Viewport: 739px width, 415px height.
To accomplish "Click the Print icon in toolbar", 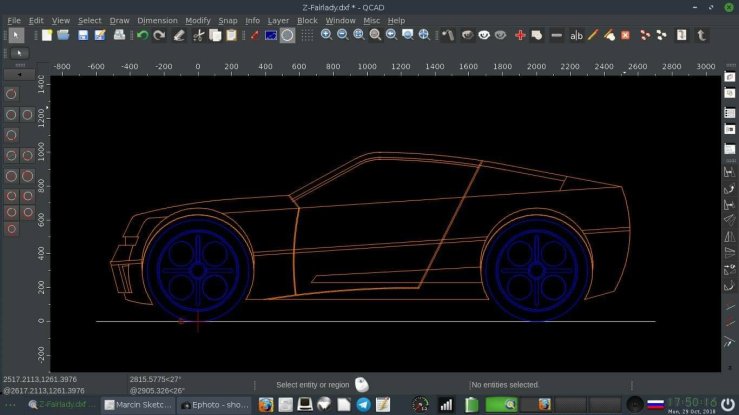I will point(119,35).
